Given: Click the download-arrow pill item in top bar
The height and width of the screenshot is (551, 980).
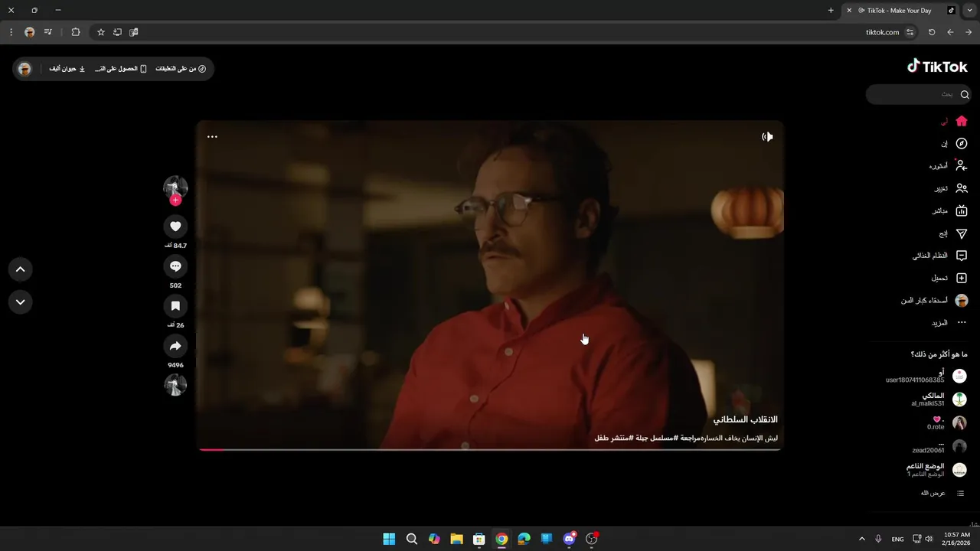Looking at the screenshot, I should [x=67, y=69].
